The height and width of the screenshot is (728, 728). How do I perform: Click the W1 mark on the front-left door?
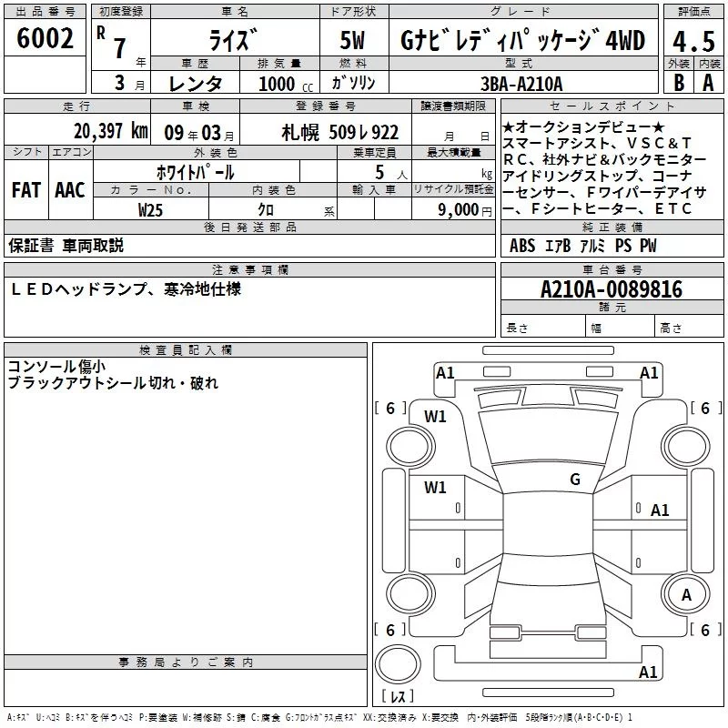[435, 488]
